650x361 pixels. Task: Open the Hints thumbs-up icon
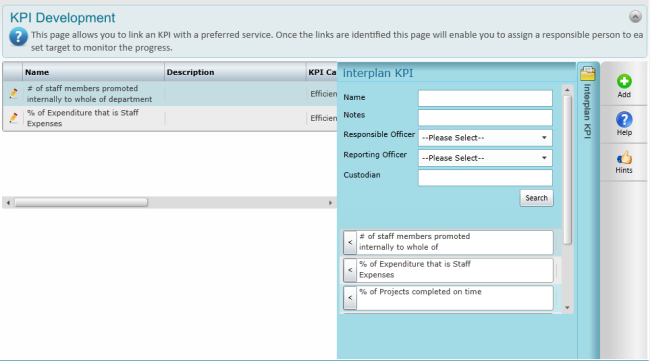624,157
